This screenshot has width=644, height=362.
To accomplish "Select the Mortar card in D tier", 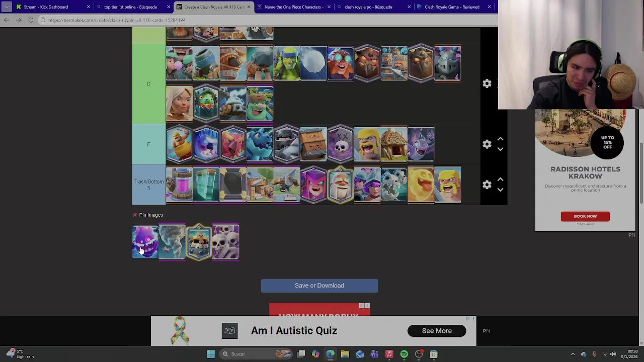I will coord(206,63).
